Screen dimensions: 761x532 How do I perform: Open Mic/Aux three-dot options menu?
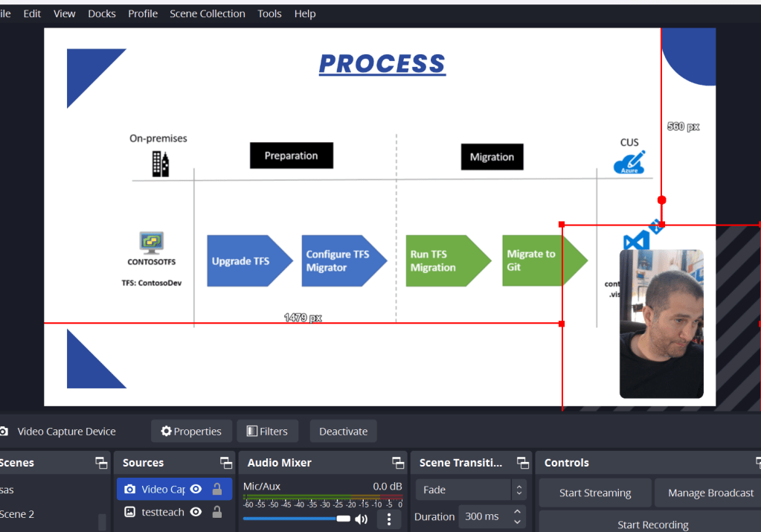389,519
